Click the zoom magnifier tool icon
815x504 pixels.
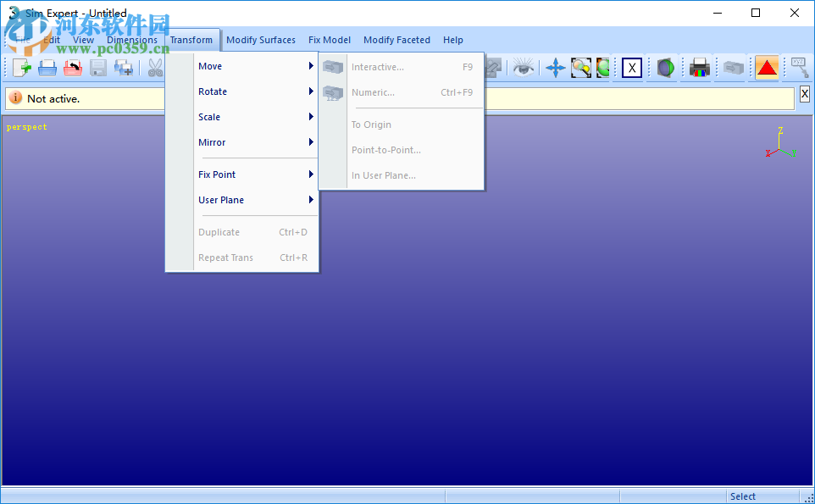[x=580, y=68]
